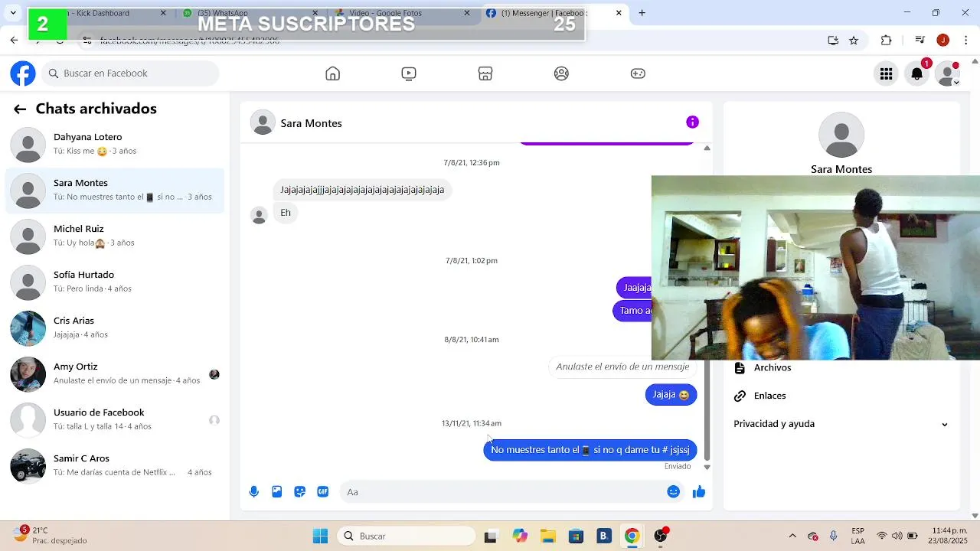Open the Chrome extensions puzzle icon
The image size is (980, 551).
coord(887,41)
